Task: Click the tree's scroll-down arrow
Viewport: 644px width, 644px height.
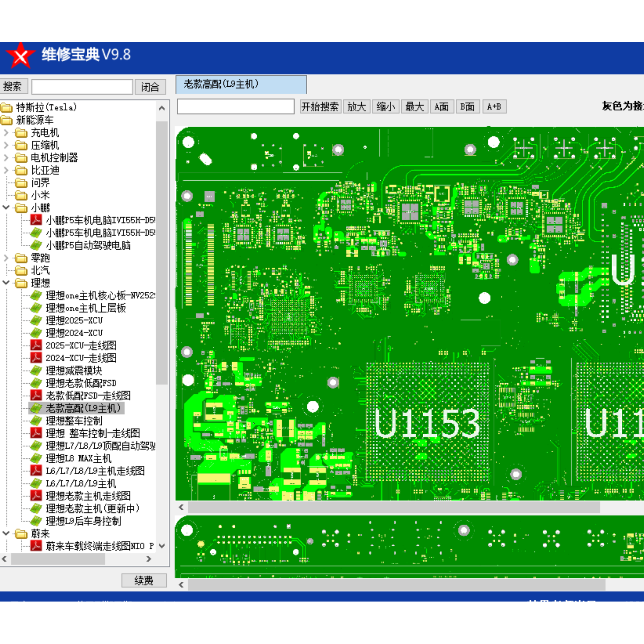Action: (162, 546)
